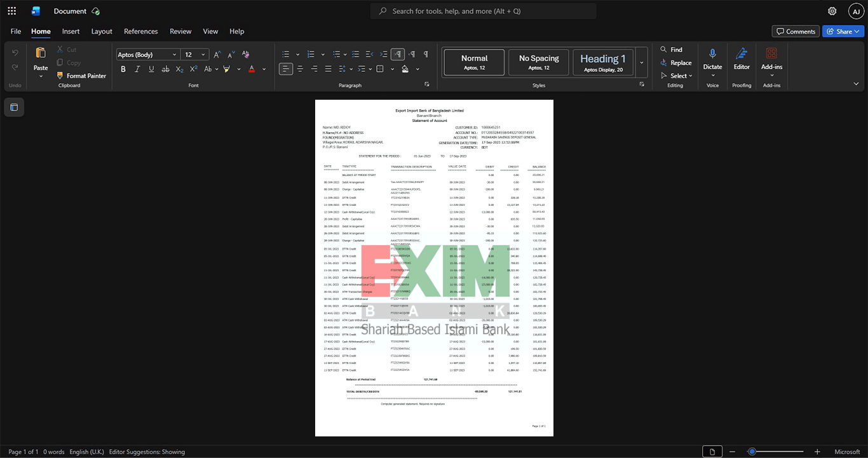Open numbered list style dropdown

click(x=323, y=55)
